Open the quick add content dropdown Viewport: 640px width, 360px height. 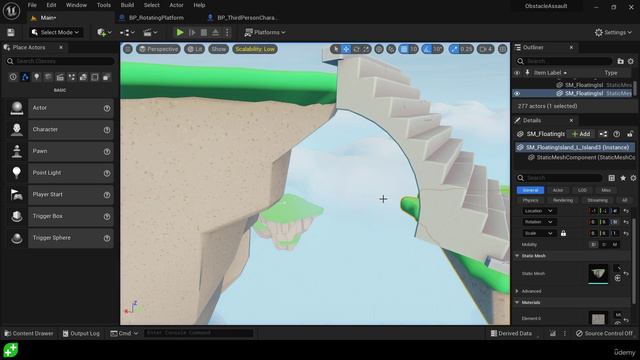coord(104,32)
